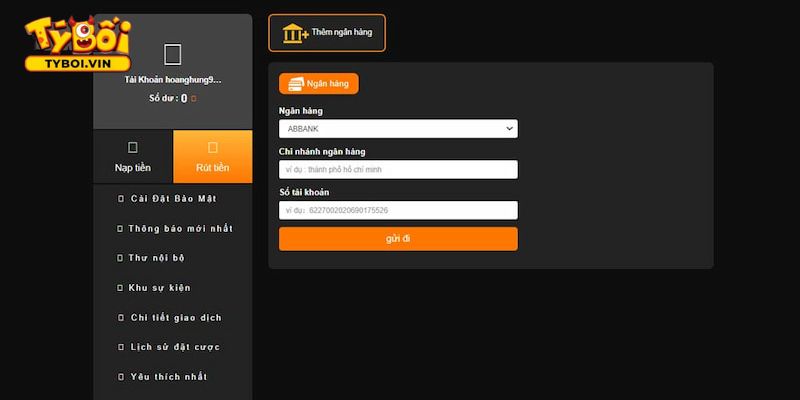This screenshot has height=400, width=800.
Task: Open Thư nội bộ menu item
Action: [157, 258]
